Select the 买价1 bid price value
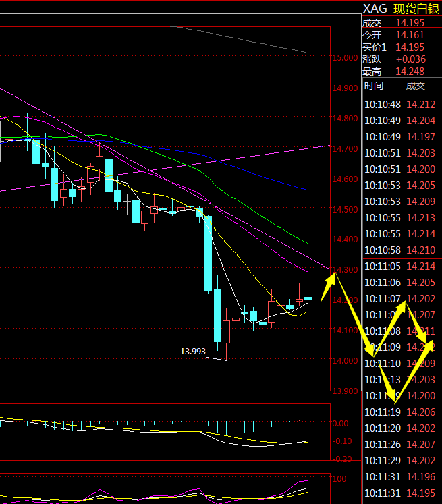The image size is (442, 504). (x=410, y=47)
